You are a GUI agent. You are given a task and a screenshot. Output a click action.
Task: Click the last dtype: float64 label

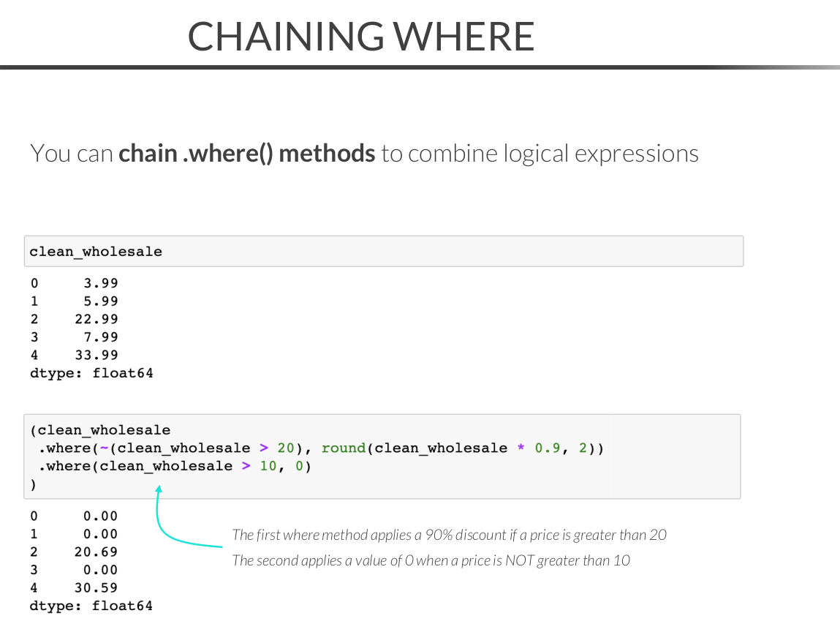click(91, 606)
